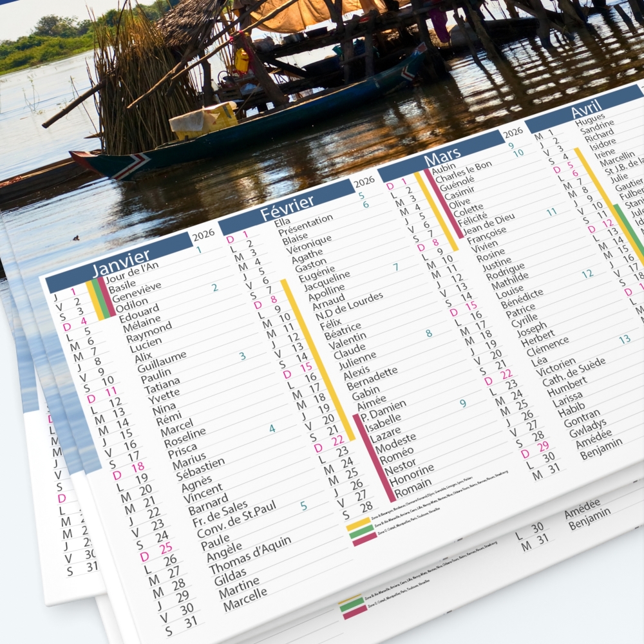
Task: Select the name "Ella" in Février
Action: coord(282,223)
